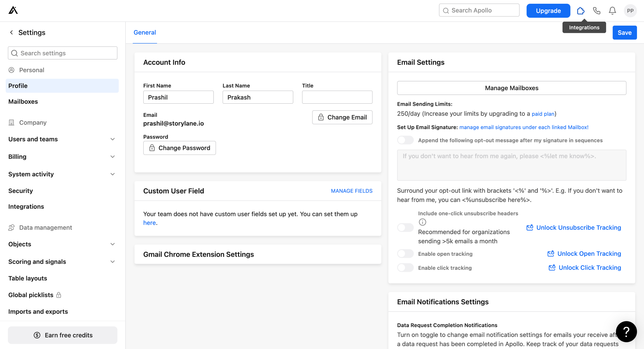The image size is (644, 349).
Task: Open the PP user avatar menu
Action: tap(630, 11)
